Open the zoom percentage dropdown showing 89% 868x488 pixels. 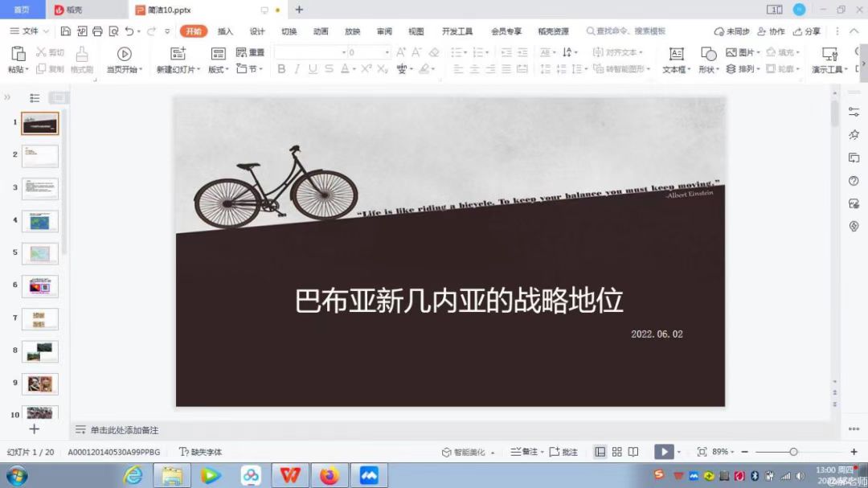coord(722,451)
